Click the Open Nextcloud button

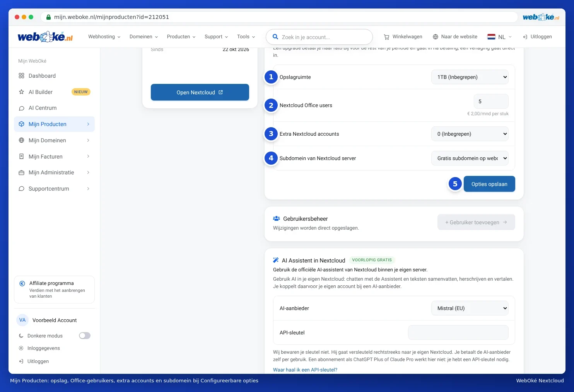coord(200,92)
